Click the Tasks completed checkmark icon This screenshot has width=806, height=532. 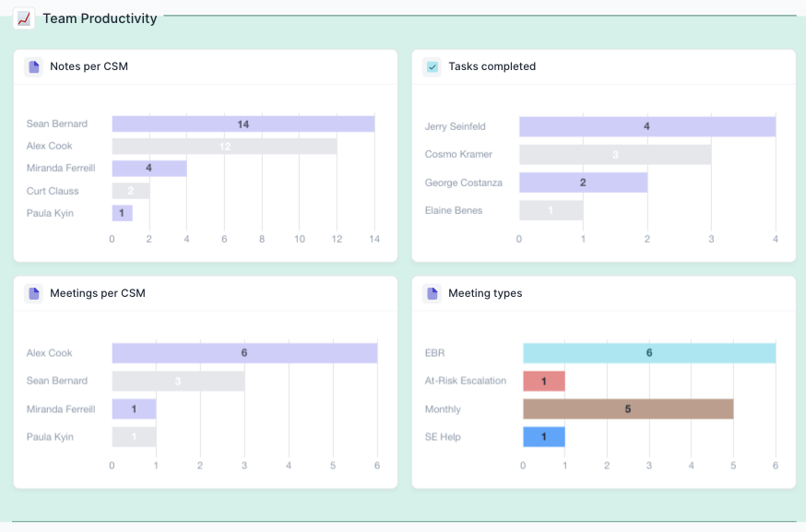tap(432, 66)
